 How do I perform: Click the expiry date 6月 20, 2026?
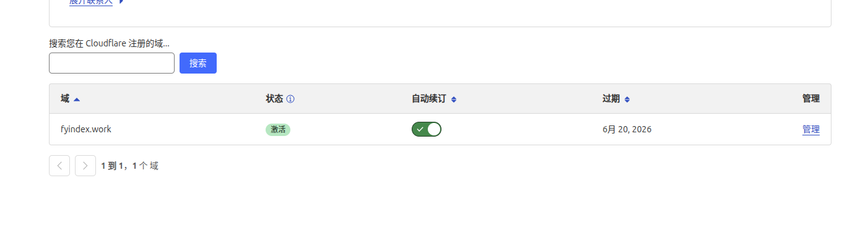(627, 130)
